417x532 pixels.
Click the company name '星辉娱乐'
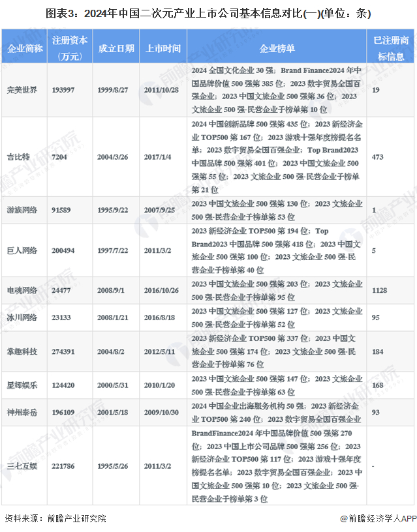coord(22,385)
